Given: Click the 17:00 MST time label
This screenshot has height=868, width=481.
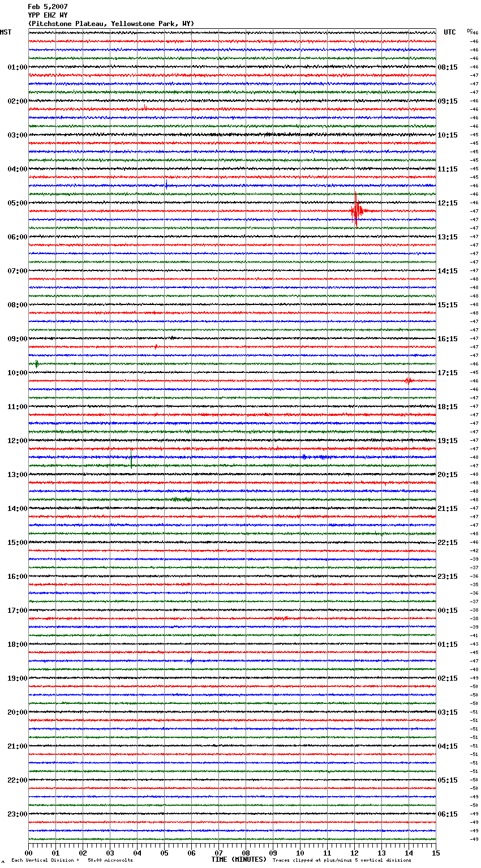Looking at the screenshot, I should pyautogui.click(x=18, y=611).
